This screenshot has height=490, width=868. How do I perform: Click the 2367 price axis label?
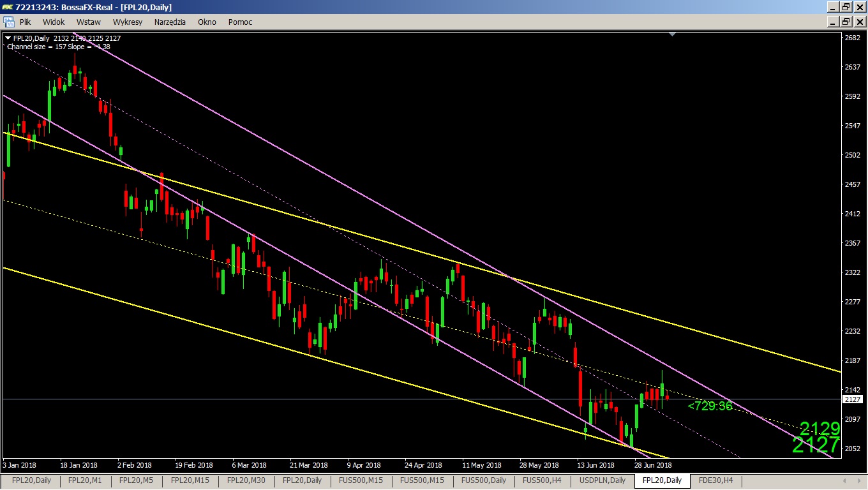[853, 243]
